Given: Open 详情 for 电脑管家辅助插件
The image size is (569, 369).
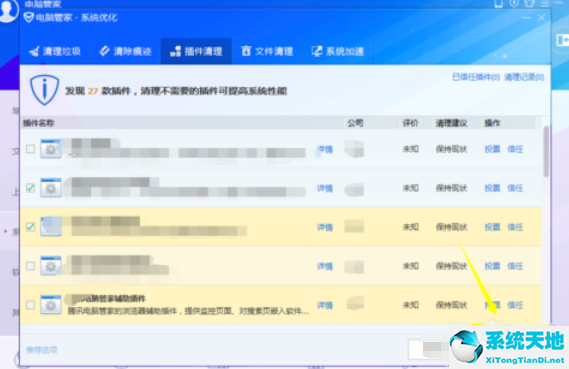Looking at the screenshot, I should (325, 306).
